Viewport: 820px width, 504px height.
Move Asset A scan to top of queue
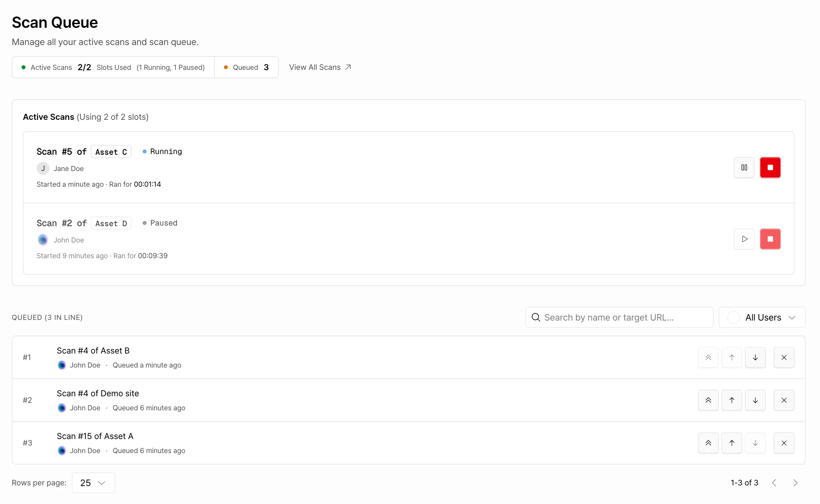[x=708, y=443]
